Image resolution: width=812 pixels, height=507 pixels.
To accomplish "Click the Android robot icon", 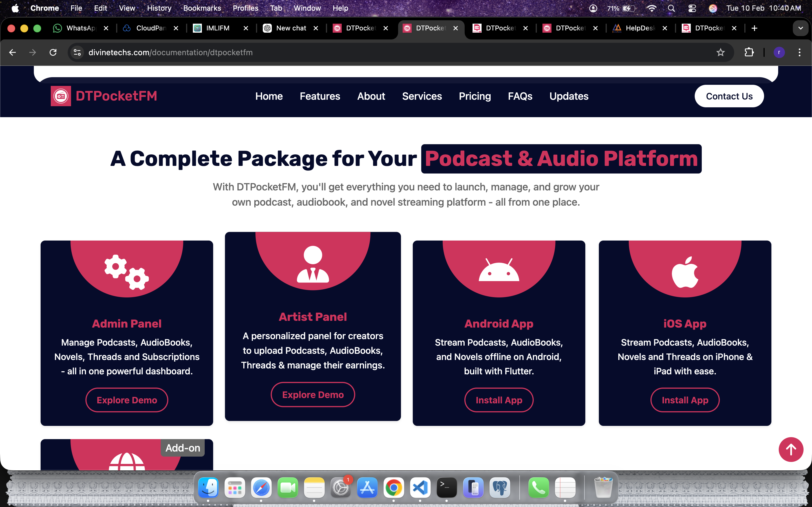I will [498, 270].
